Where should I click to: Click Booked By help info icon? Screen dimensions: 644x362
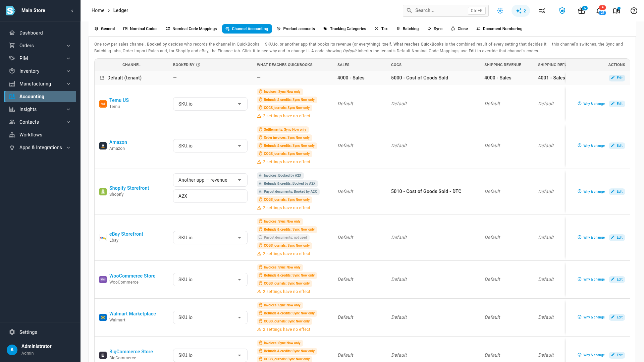click(198, 65)
